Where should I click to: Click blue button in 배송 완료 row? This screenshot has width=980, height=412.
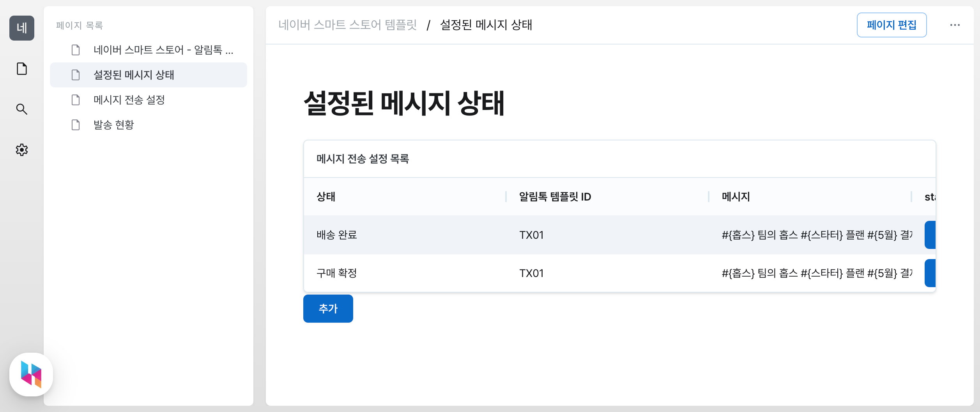930,235
